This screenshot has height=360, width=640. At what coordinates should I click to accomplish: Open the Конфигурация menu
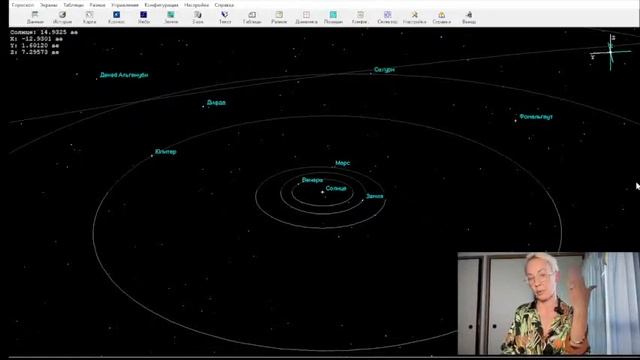[161, 5]
